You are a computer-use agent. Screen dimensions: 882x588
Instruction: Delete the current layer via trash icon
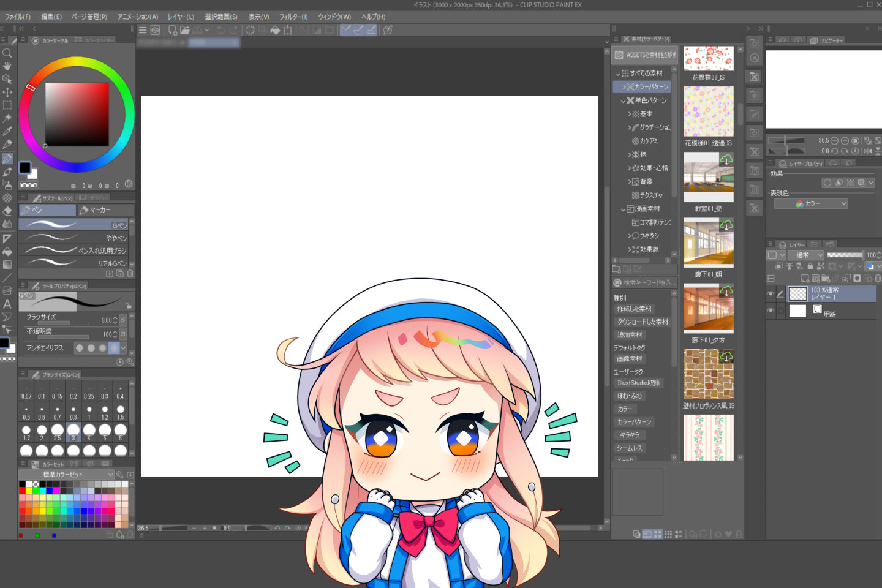point(878,279)
